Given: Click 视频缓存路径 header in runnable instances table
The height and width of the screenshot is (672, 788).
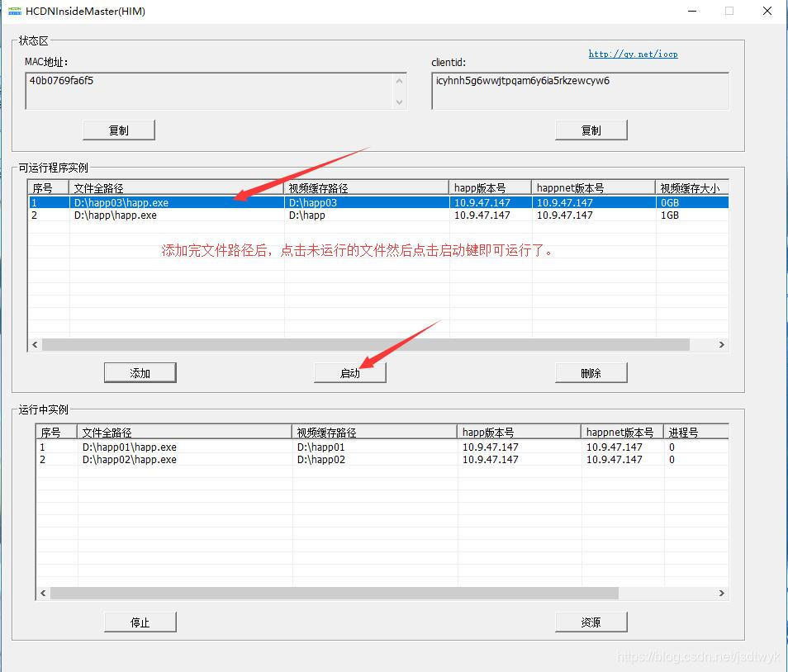Looking at the screenshot, I should pyautogui.click(x=367, y=188).
